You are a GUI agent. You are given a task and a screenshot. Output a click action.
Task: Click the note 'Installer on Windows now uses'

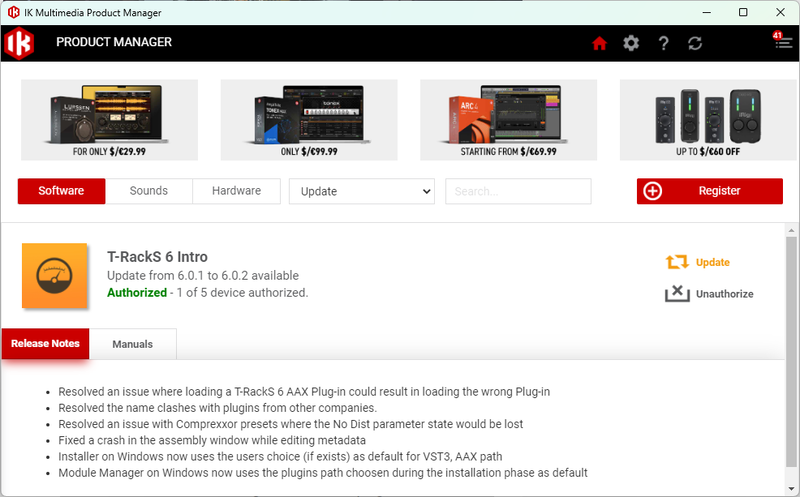(280, 457)
